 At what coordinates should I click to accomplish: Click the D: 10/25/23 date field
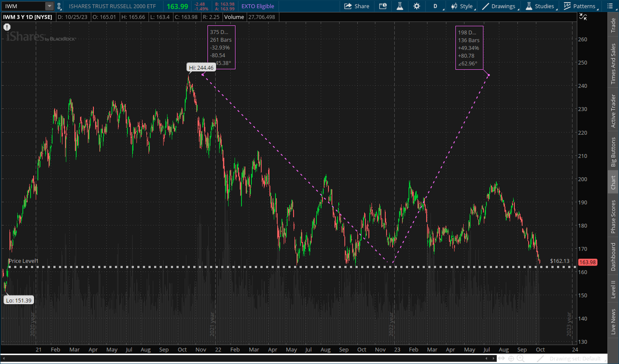pos(72,16)
